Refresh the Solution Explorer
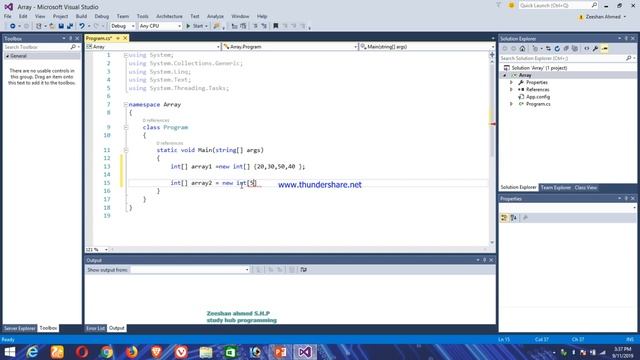The height and width of the screenshot is (360, 640). tap(557, 49)
